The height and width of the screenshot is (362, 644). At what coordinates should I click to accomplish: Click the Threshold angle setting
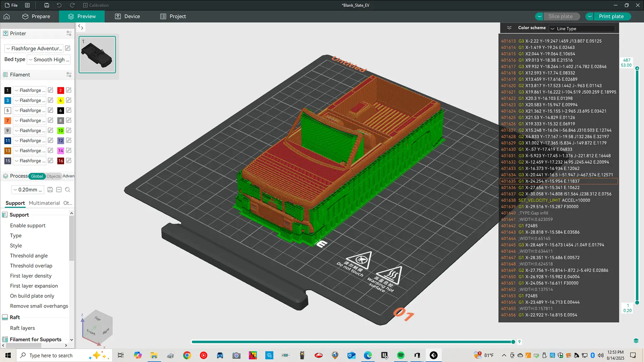(29, 256)
